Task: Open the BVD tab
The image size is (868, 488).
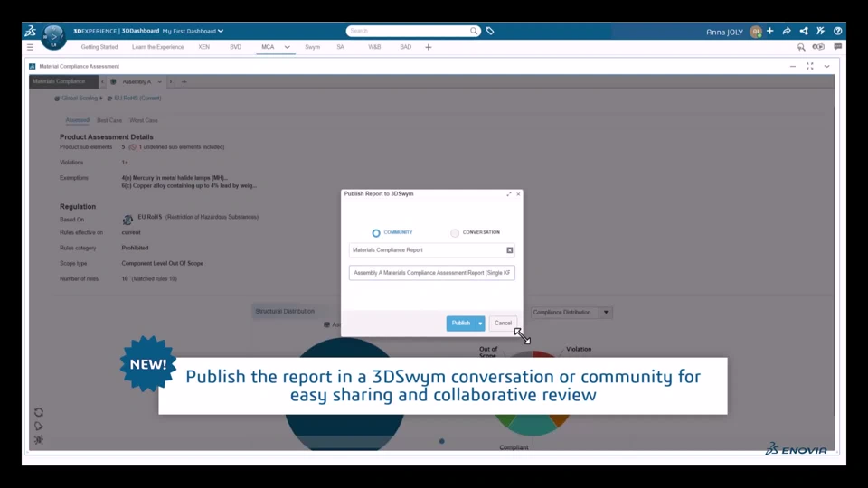Action: [x=235, y=47]
